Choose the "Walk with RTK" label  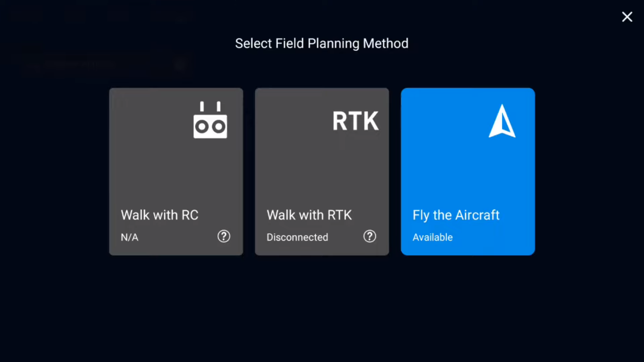click(x=309, y=215)
